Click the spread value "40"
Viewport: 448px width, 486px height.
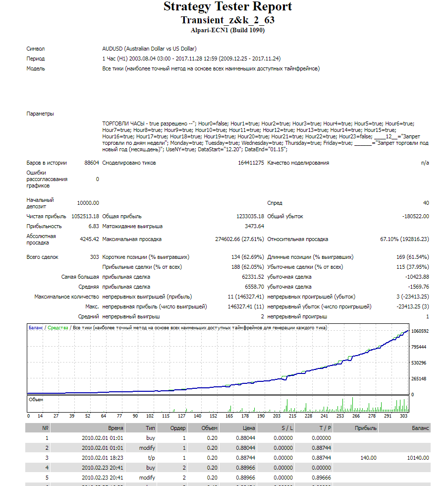click(x=426, y=203)
